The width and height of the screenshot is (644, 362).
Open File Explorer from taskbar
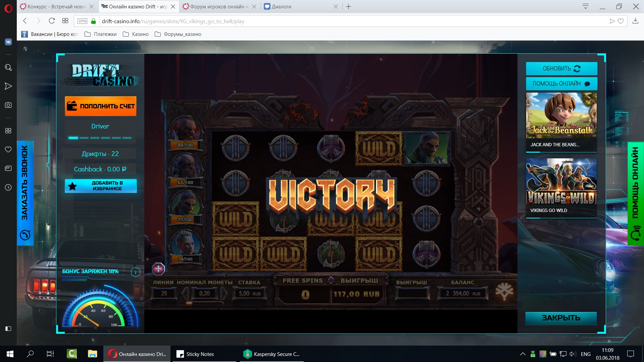click(x=92, y=354)
